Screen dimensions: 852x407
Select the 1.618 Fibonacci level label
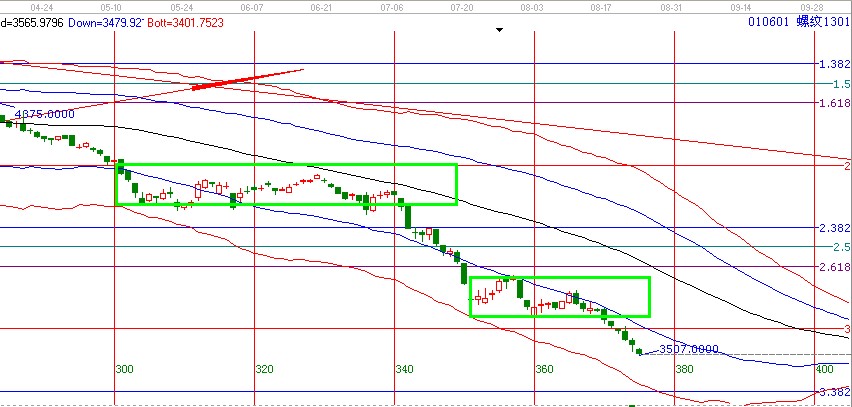(x=833, y=103)
